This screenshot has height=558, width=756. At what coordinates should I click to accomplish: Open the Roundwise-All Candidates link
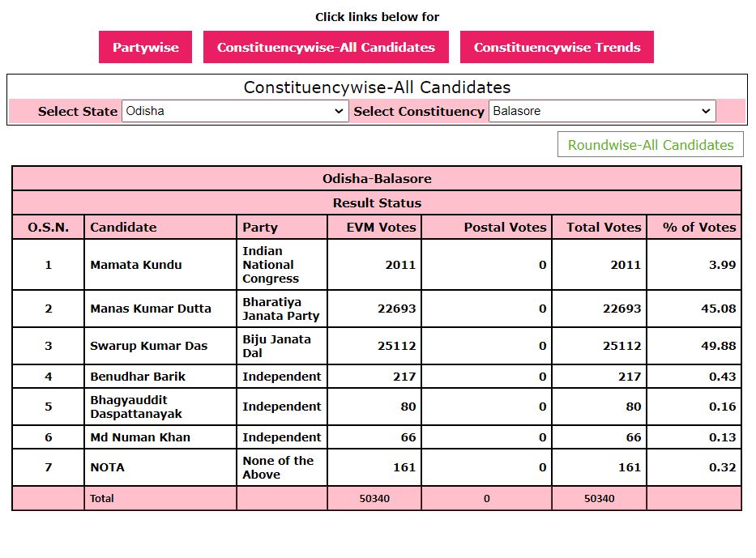click(x=650, y=145)
